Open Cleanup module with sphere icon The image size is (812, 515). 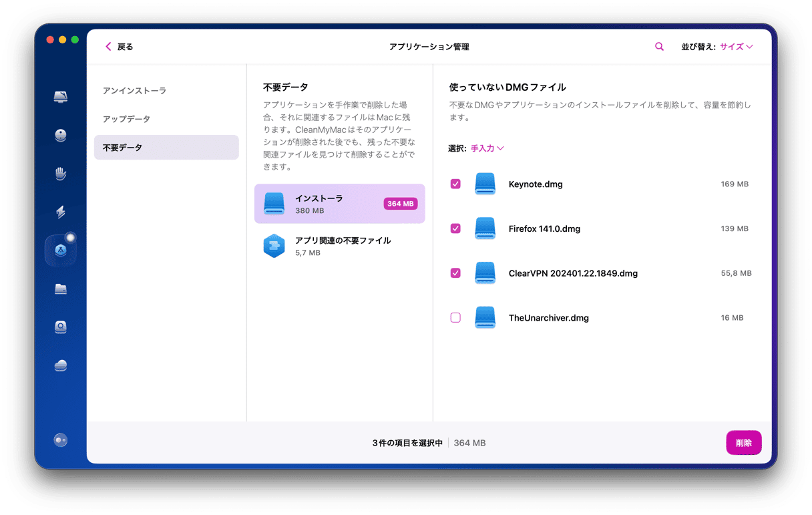[61, 136]
